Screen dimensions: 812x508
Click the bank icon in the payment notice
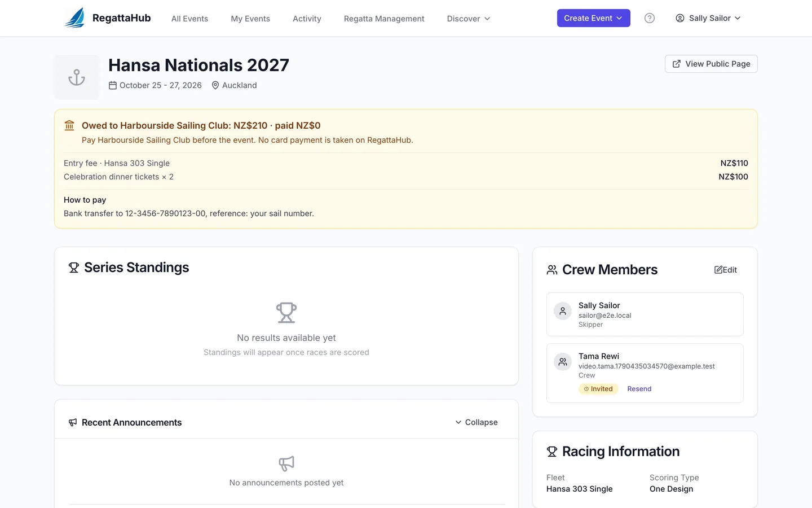(69, 125)
